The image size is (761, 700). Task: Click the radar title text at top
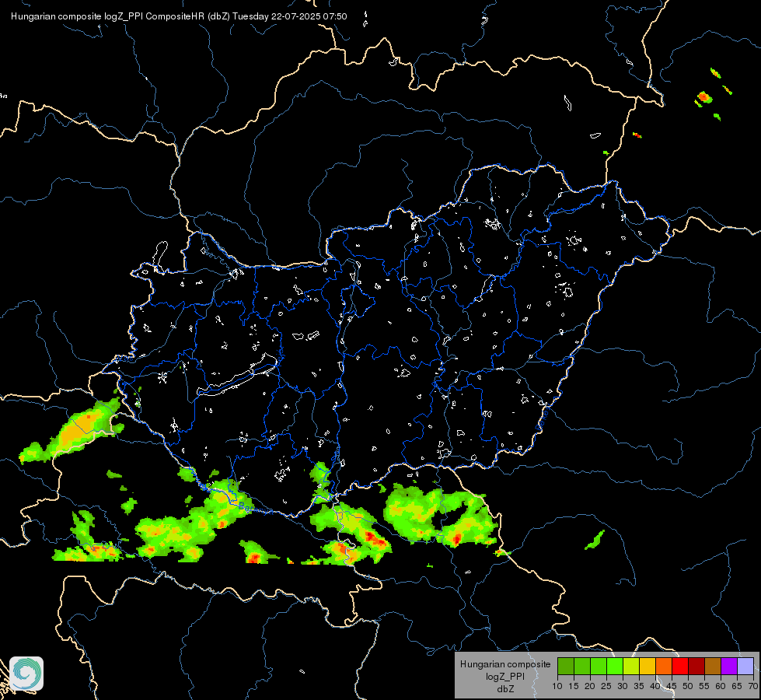click(x=179, y=16)
